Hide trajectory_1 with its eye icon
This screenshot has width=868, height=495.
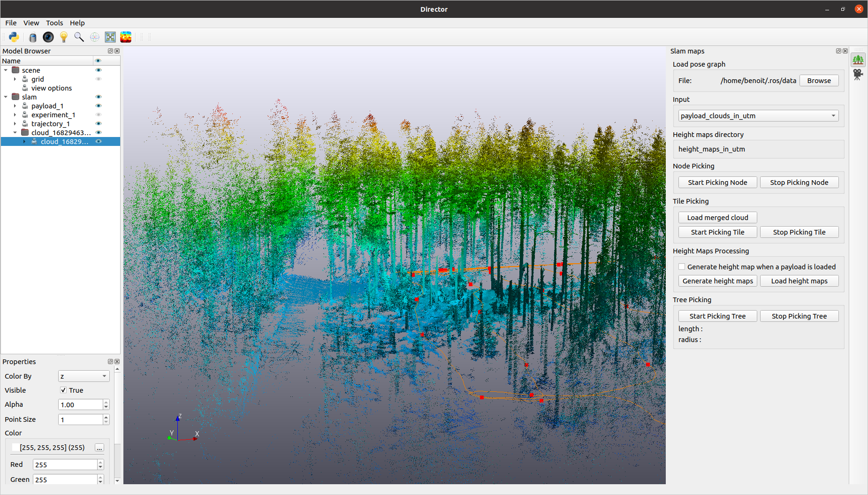pos(99,123)
